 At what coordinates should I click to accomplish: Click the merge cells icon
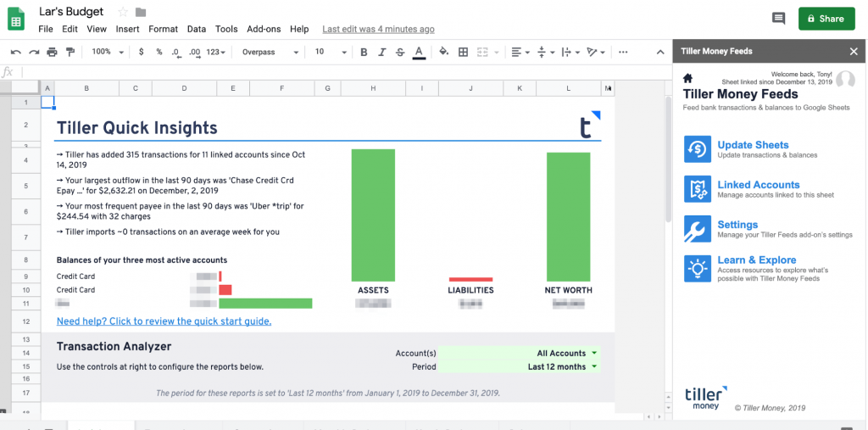click(x=482, y=52)
